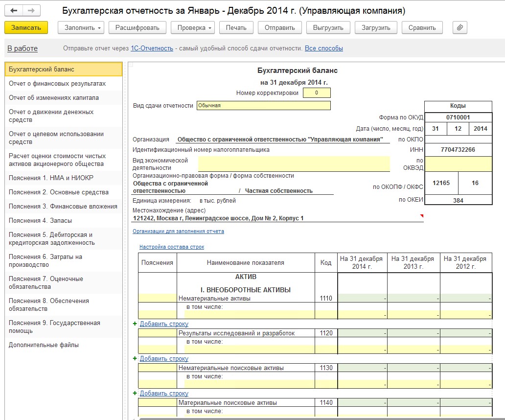Screen dimensions: 505x420
Task: Click the Номер корректировки field
Action: point(317,93)
